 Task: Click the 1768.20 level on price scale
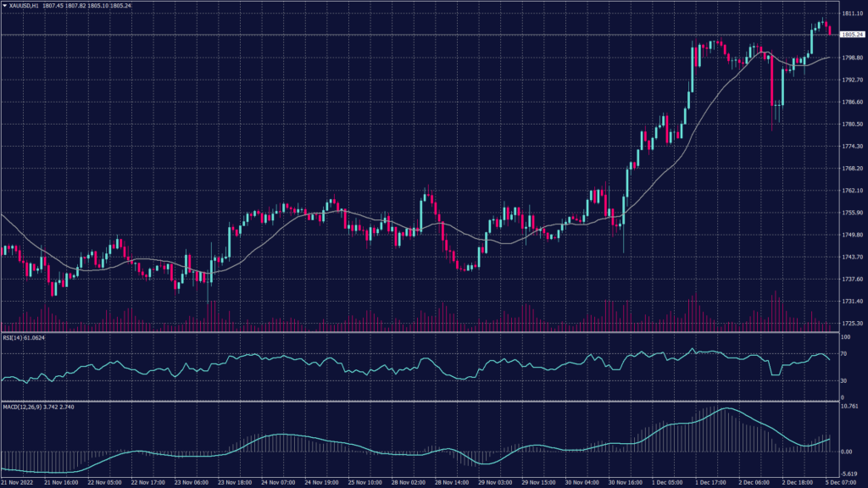[x=850, y=169]
